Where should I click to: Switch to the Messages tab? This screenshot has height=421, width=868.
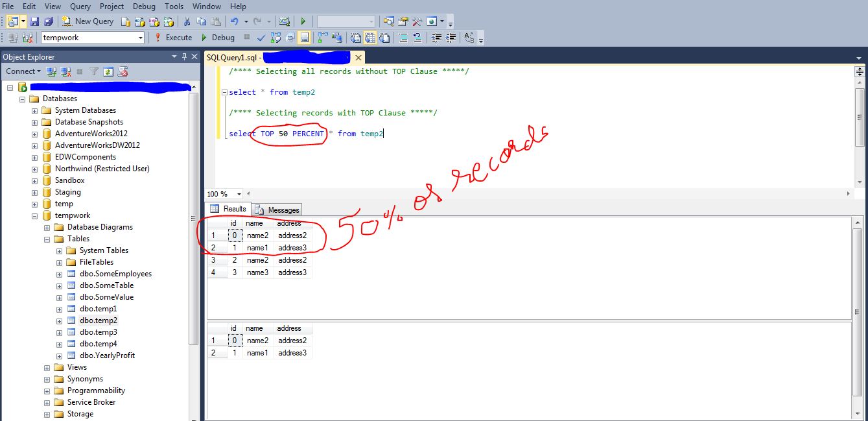[x=277, y=210]
